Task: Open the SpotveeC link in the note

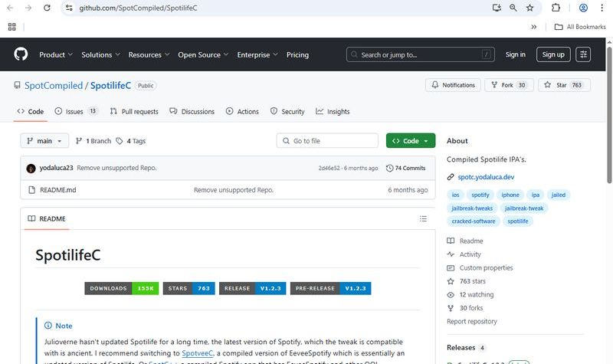Action: pos(198,353)
